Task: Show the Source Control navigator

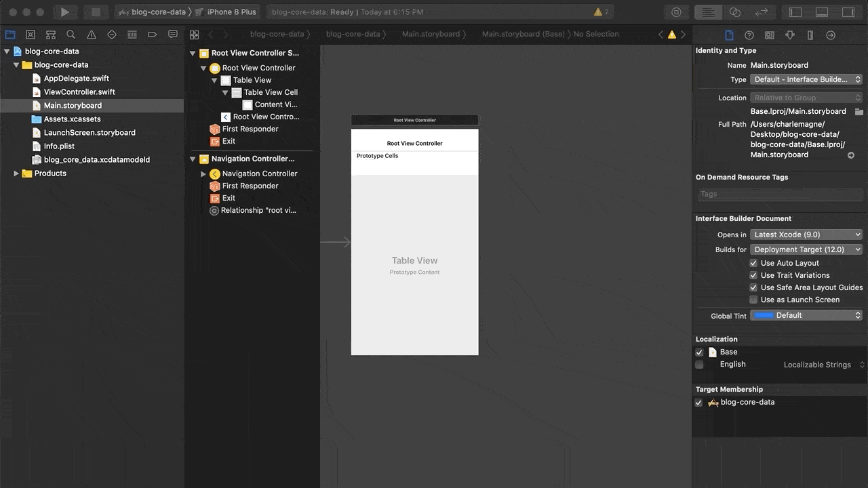Action: pos(31,35)
